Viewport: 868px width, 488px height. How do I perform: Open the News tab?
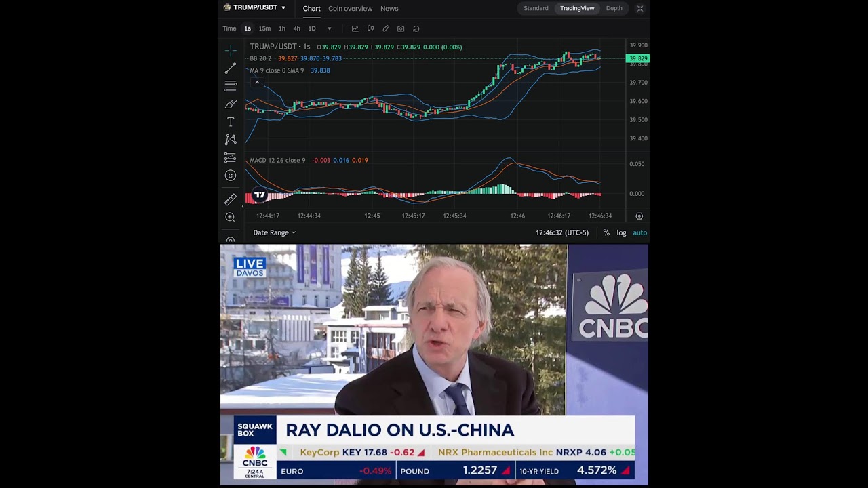tap(389, 8)
